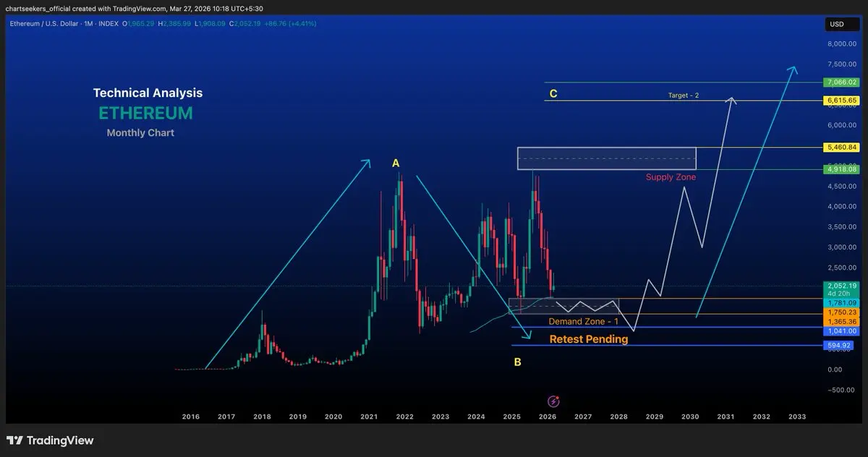The height and width of the screenshot is (457, 868).
Task: Click the 2016 year label on the time axis
Action: point(190,417)
